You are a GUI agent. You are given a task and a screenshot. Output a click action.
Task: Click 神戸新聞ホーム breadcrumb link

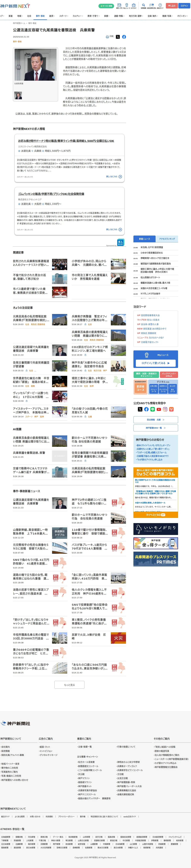[x=19, y=23]
